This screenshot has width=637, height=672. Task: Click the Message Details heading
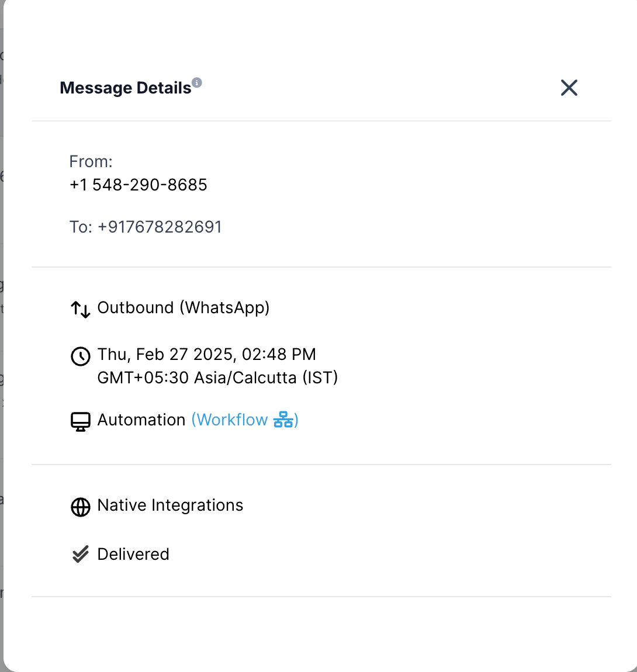(126, 88)
